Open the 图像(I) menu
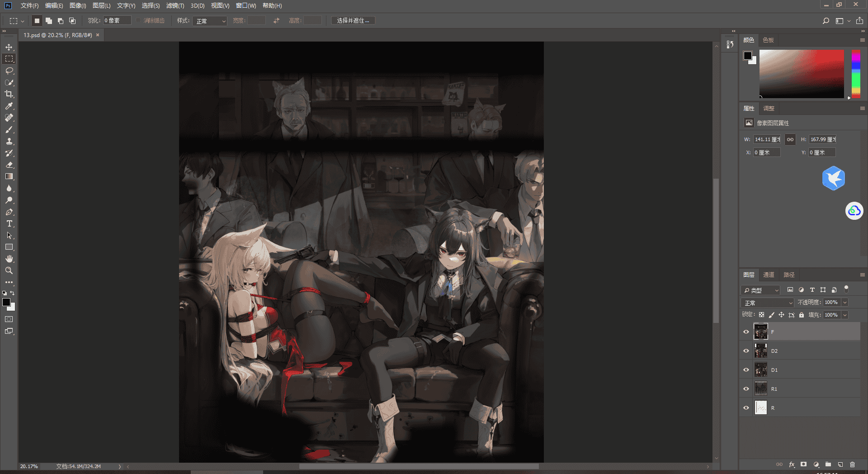 [78, 5]
